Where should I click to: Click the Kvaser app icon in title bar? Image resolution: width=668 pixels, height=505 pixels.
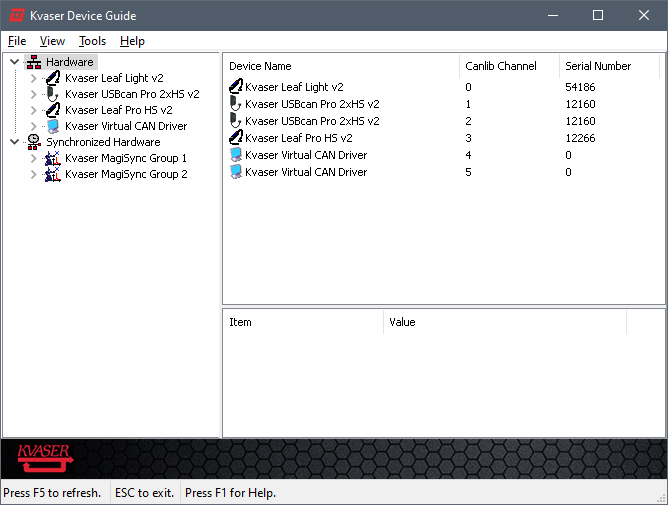click(17, 15)
